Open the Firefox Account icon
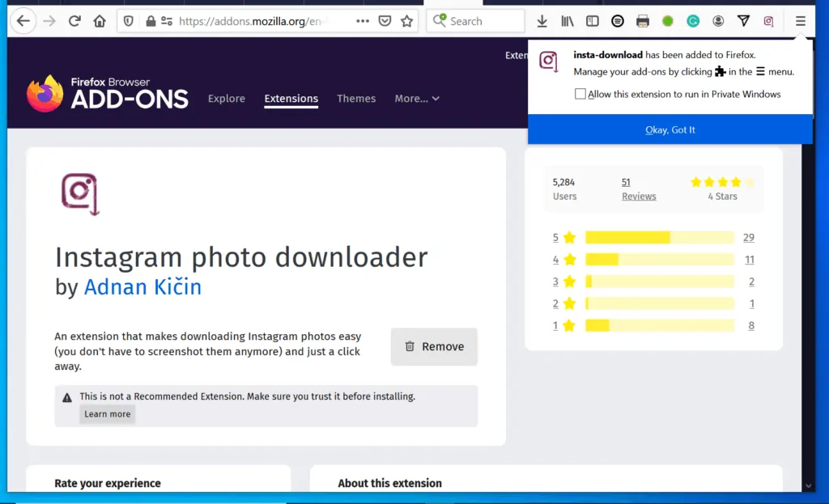 717,21
